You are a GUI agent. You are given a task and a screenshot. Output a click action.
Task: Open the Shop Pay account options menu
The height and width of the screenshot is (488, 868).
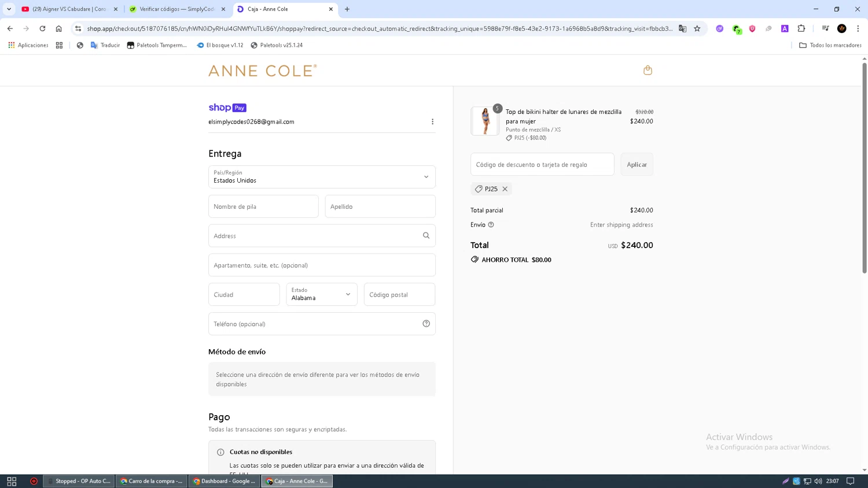[432, 121]
